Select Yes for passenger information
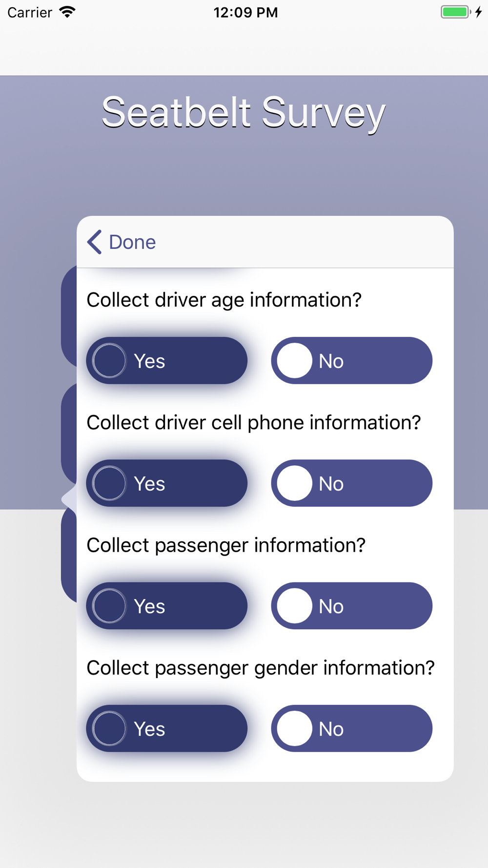The width and height of the screenshot is (488, 868). coord(166,606)
